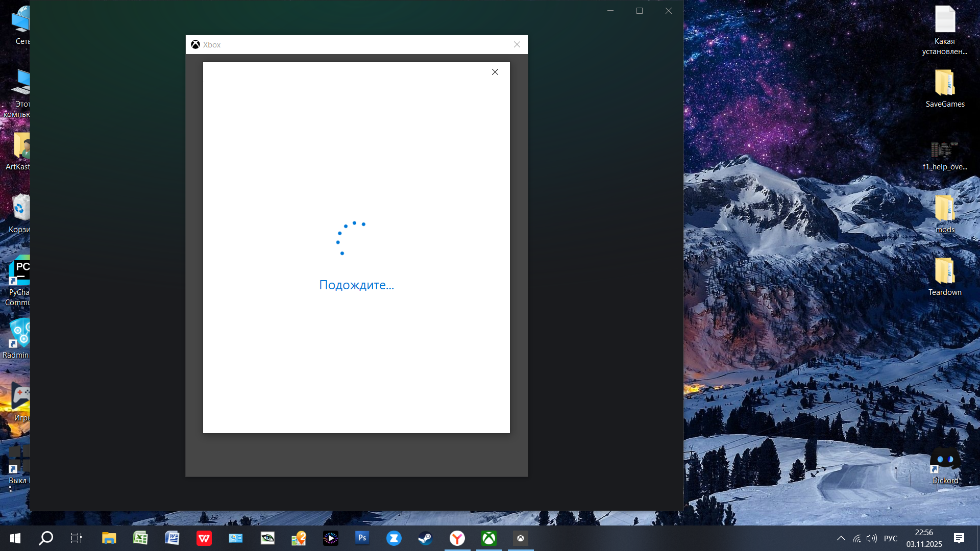Click the taskbar search icon

click(46, 538)
